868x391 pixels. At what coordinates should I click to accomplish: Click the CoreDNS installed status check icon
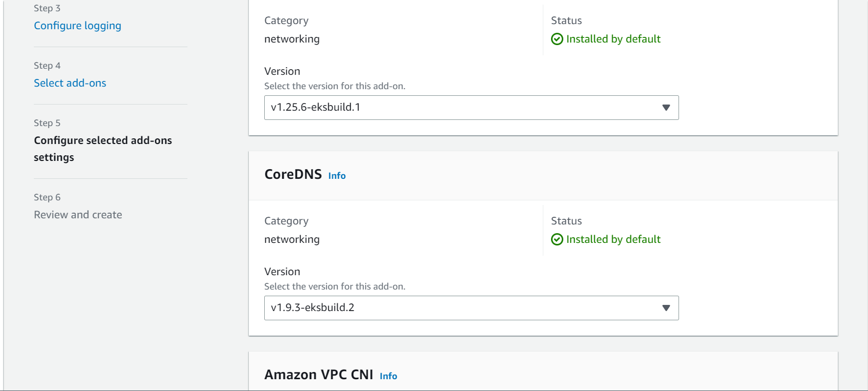pos(557,239)
